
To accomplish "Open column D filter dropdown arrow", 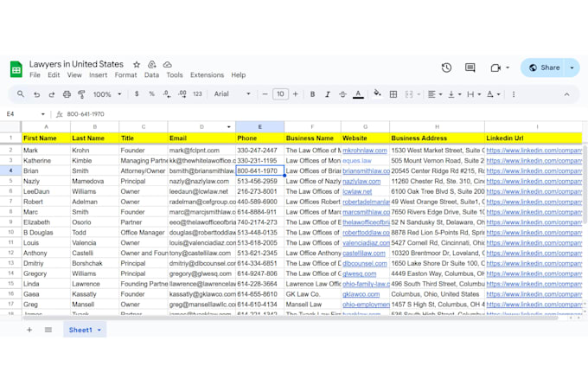I will point(229,127).
